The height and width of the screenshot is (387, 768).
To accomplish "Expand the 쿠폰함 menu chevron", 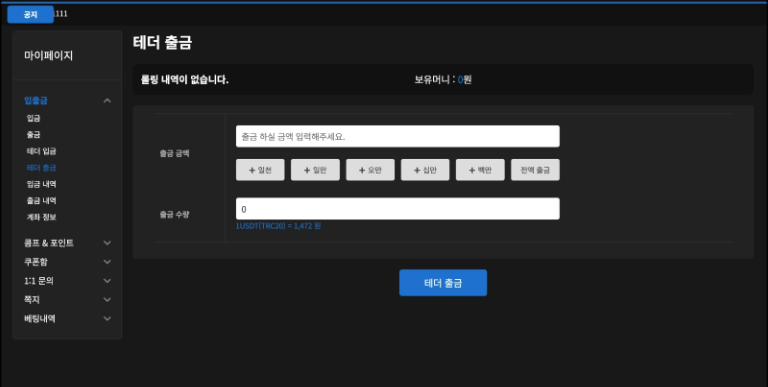I will coord(107,262).
